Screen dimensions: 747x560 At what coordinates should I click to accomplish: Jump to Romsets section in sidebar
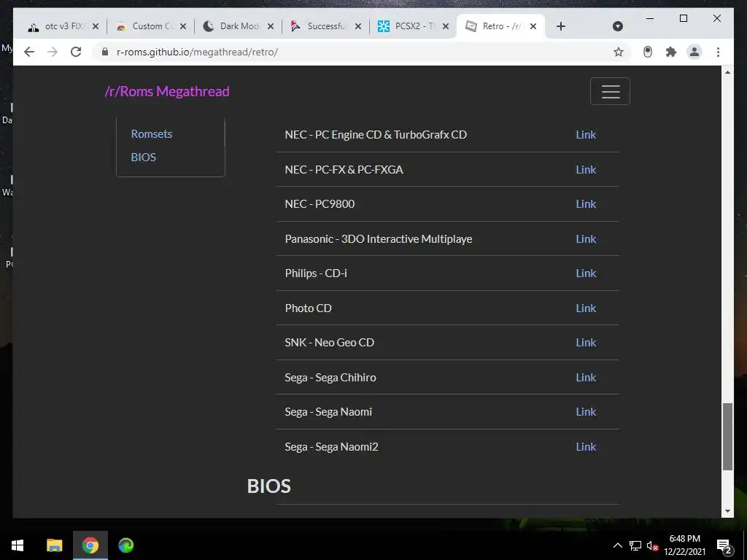[152, 134]
